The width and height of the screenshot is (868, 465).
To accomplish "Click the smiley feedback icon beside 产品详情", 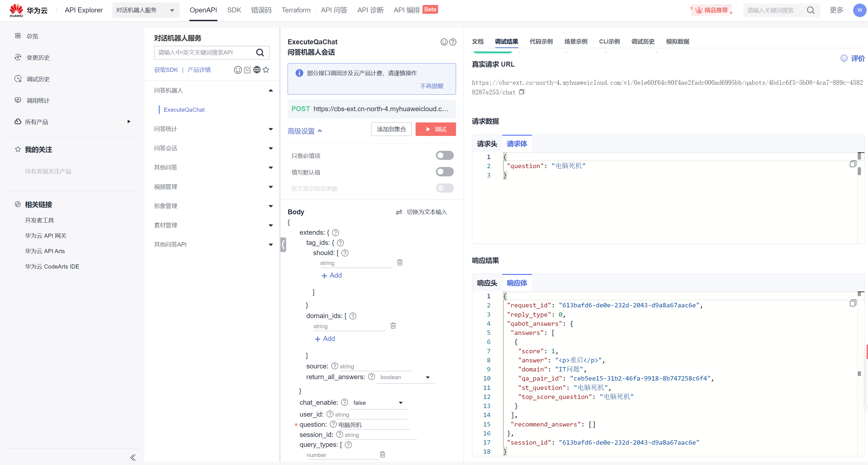I will 238,70.
